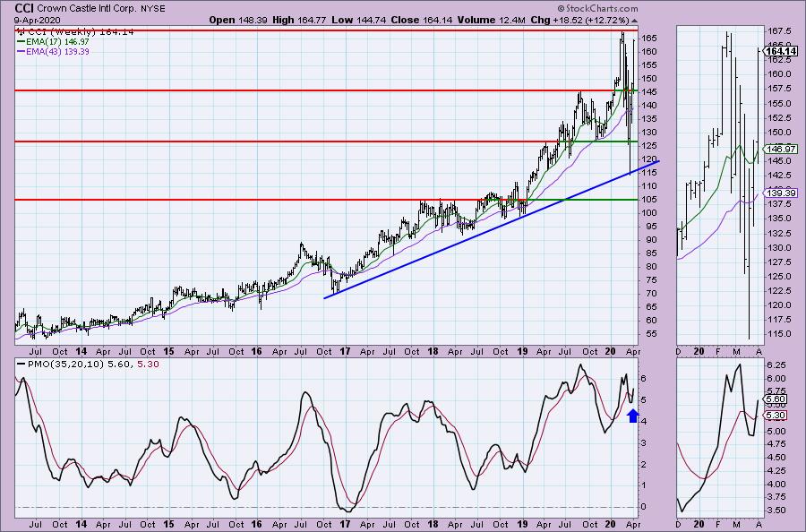Click the up-triangle icon after the Chg value
The width and height of the screenshot is (806, 532).
(634, 21)
